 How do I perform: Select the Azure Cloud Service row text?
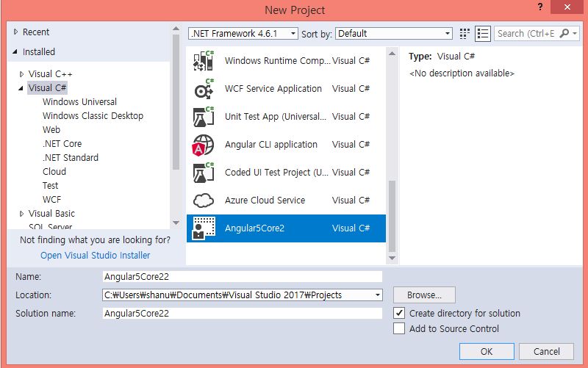pyautogui.click(x=265, y=200)
